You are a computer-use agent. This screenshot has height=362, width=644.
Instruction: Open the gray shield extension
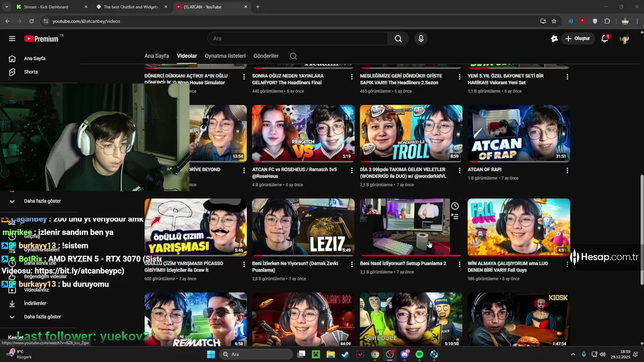(595, 21)
